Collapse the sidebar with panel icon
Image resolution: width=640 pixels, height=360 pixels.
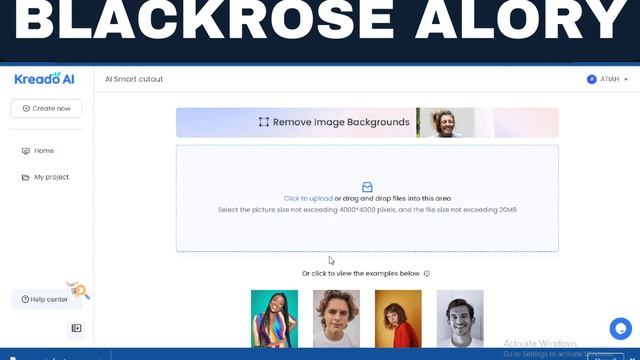76,328
